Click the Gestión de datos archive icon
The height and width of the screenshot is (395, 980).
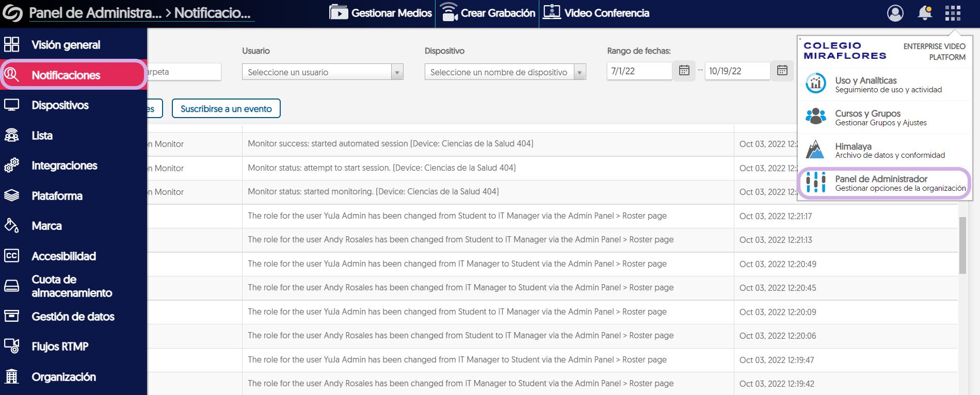[12, 317]
